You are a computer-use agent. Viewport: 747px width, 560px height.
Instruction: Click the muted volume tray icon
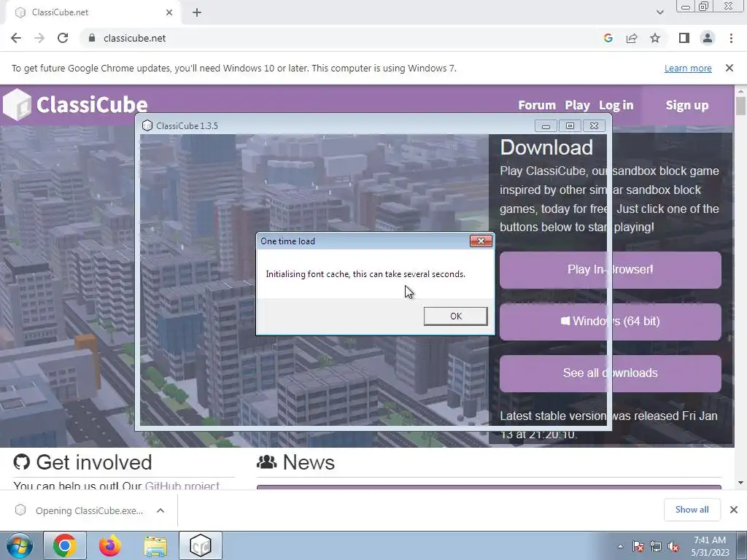[673, 547]
